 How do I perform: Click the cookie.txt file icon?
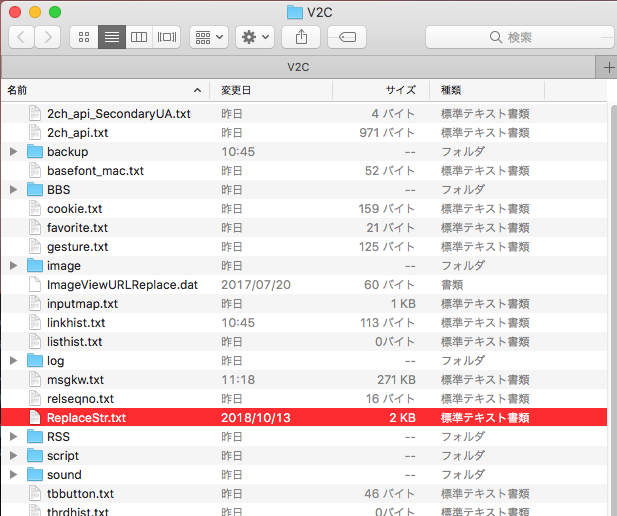[35, 209]
